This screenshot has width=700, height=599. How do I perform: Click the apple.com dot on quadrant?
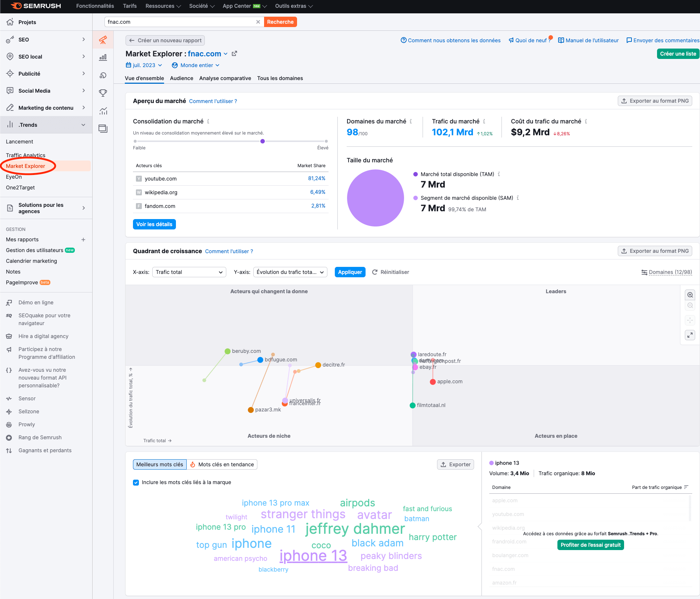pos(433,382)
